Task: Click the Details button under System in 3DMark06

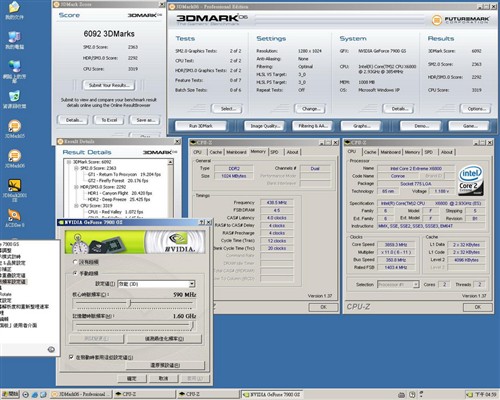Action: point(398,109)
